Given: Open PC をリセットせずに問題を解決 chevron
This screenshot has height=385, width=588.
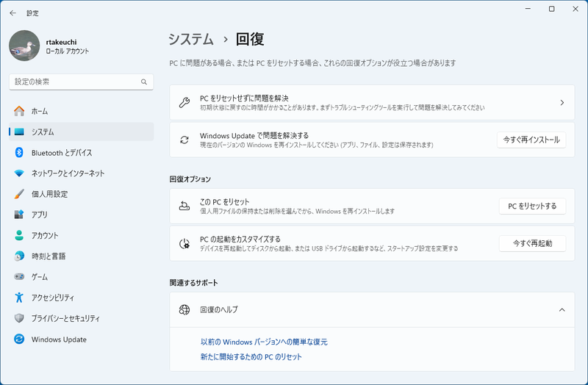Looking at the screenshot, I should (562, 102).
